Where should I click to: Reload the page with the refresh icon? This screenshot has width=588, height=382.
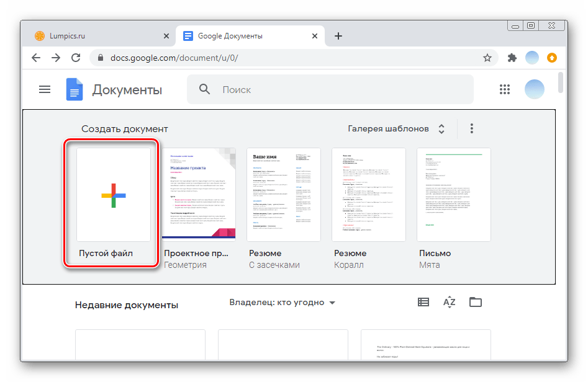coord(76,58)
